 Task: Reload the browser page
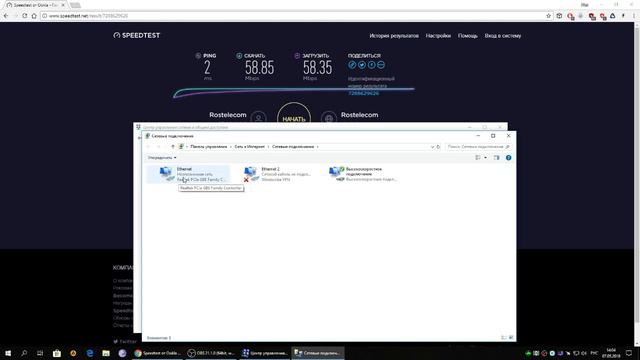coord(24,16)
